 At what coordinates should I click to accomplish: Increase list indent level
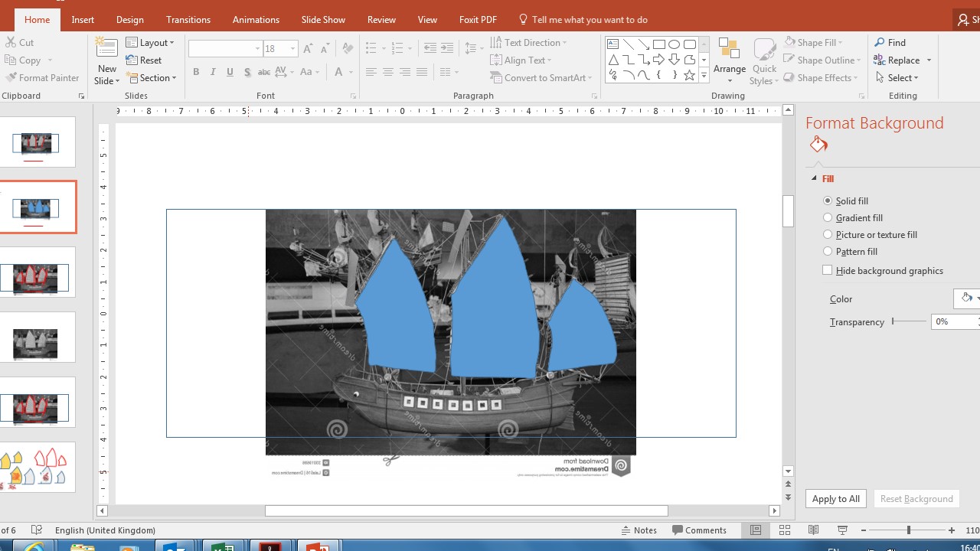[x=447, y=48]
